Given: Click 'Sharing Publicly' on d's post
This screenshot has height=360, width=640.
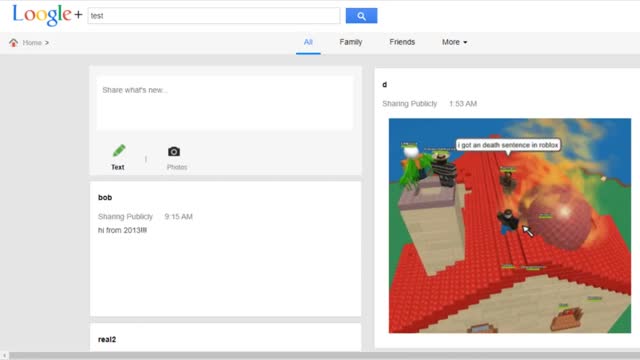Looking at the screenshot, I should 409,104.
